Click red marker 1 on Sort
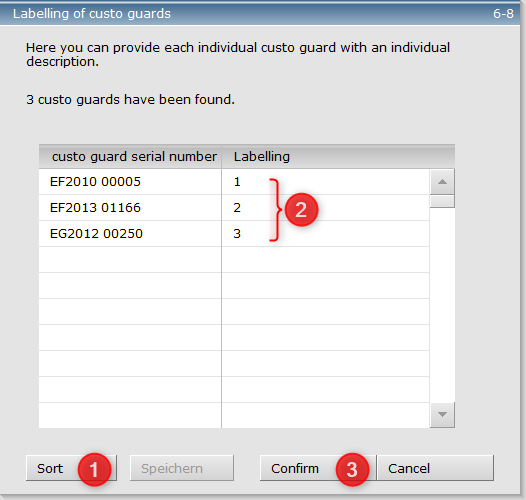526x500 pixels. pos(94,469)
